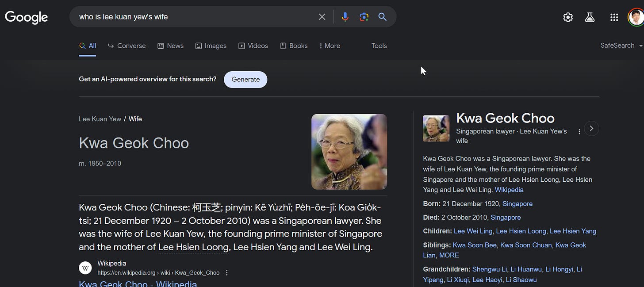Open Li Xiuqi grandchild link

[458, 279]
